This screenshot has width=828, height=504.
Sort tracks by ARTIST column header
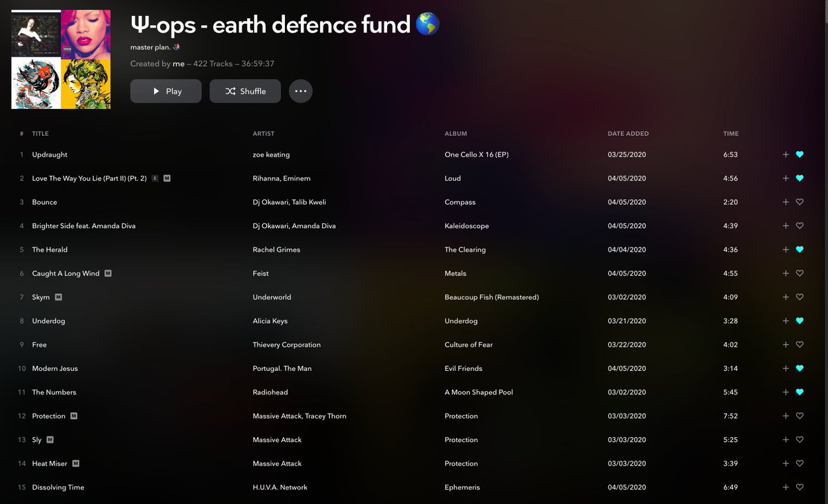tap(264, 134)
